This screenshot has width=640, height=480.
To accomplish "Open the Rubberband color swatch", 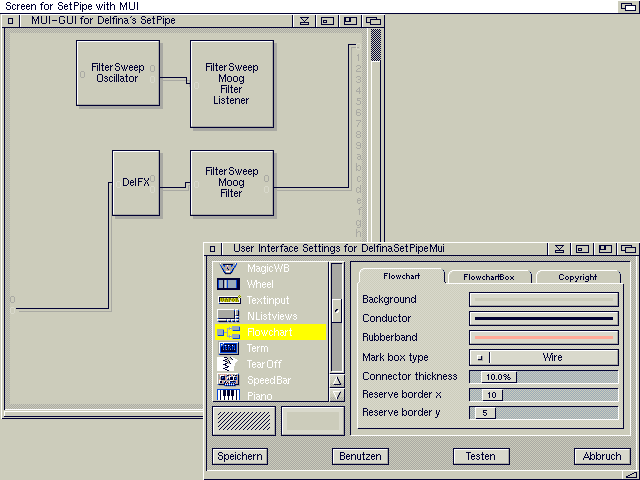I will click(543, 338).
